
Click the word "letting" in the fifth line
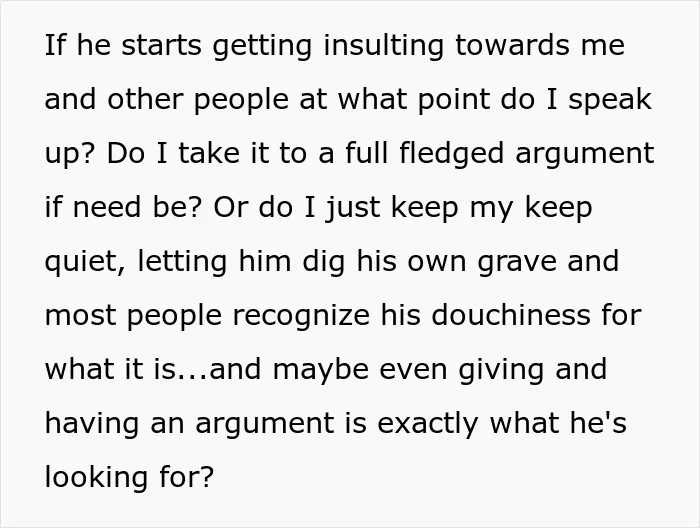(182, 262)
